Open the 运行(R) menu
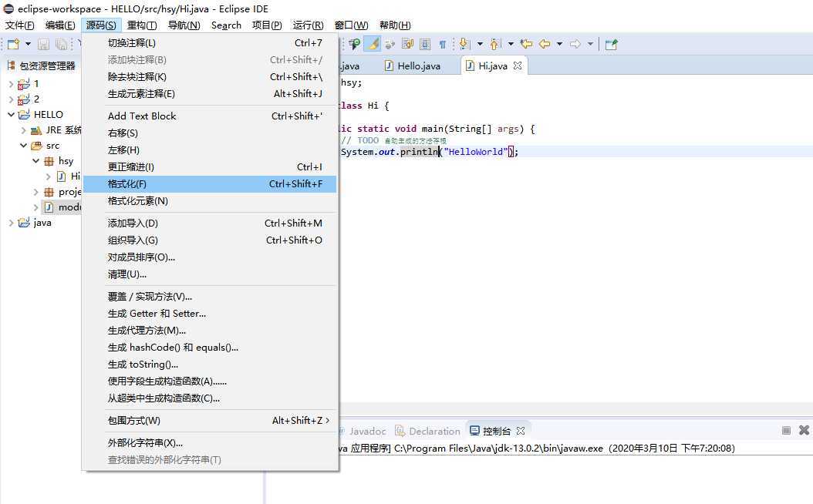Screen dimensions: 813x504 pyautogui.click(x=308, y=25)
